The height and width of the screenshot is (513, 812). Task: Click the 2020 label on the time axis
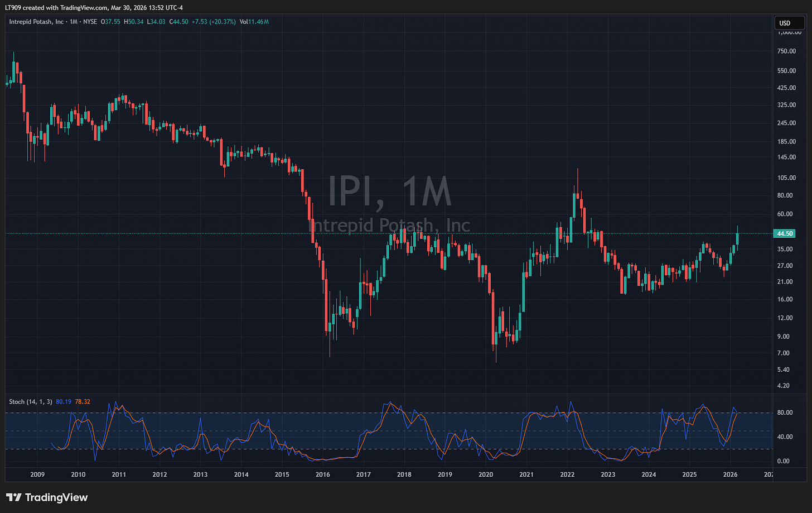(x=486, y=474)
